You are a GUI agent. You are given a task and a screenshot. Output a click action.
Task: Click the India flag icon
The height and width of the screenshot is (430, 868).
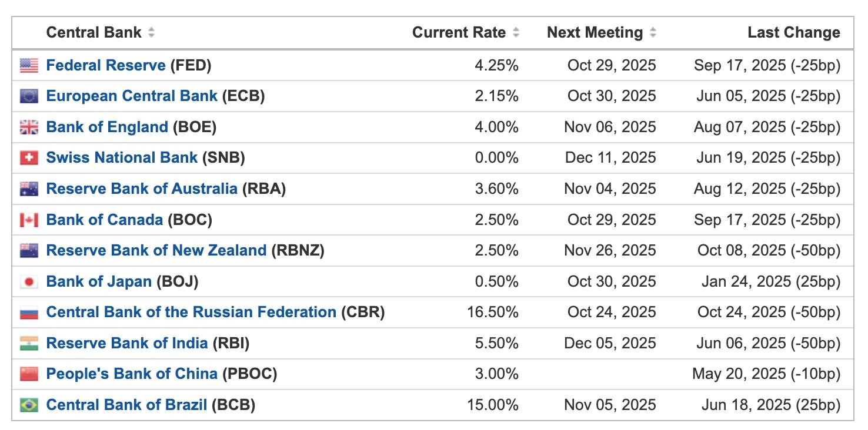pos(29,343)
